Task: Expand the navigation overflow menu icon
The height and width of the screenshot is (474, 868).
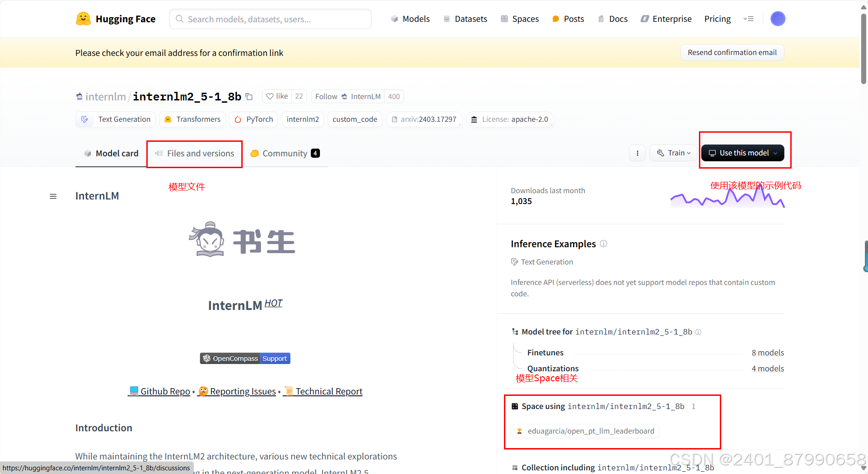Action: point(748,19)
